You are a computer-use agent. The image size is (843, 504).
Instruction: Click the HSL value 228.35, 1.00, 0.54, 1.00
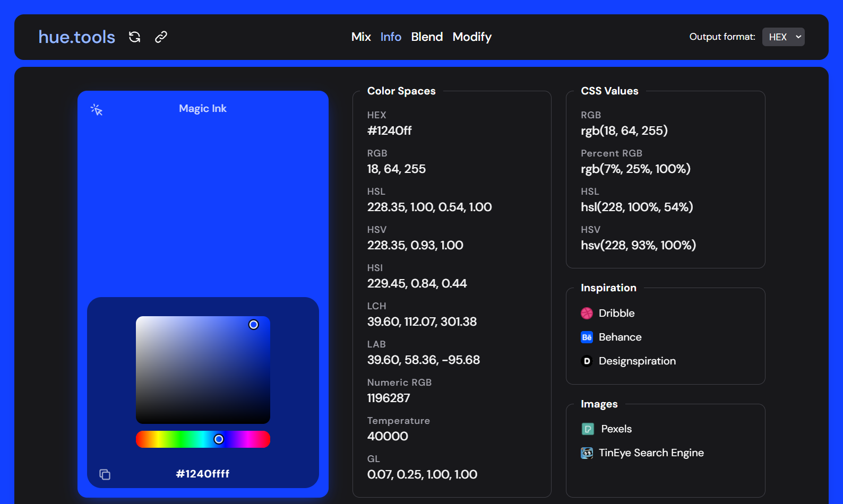pos(429,207)
